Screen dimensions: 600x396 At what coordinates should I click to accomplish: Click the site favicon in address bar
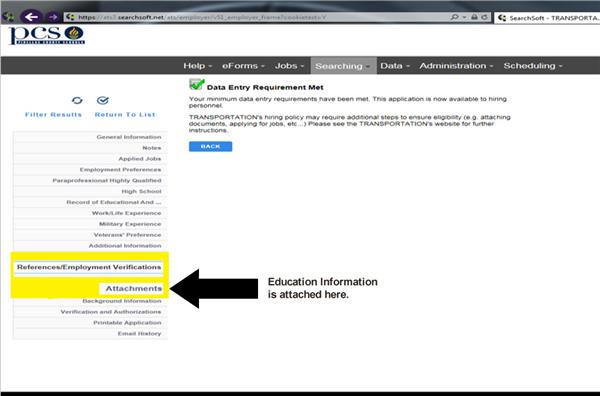click(70, 17)
